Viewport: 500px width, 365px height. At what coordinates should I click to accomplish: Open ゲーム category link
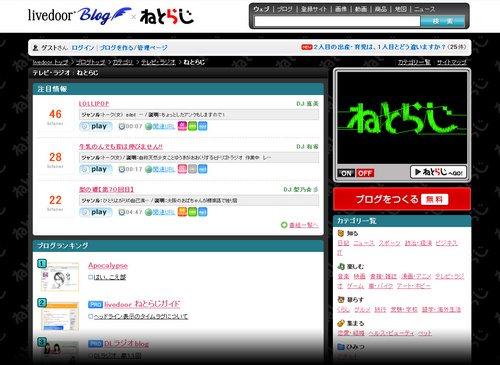[x=355, y=286]
